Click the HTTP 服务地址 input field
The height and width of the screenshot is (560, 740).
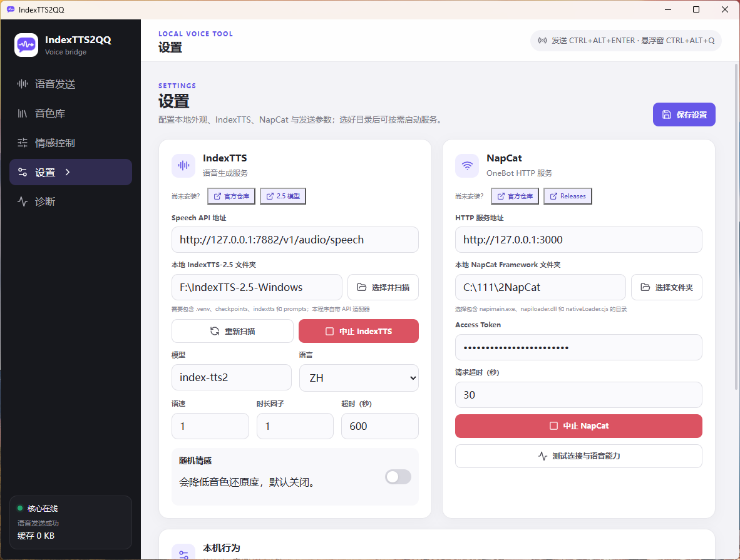578,240
